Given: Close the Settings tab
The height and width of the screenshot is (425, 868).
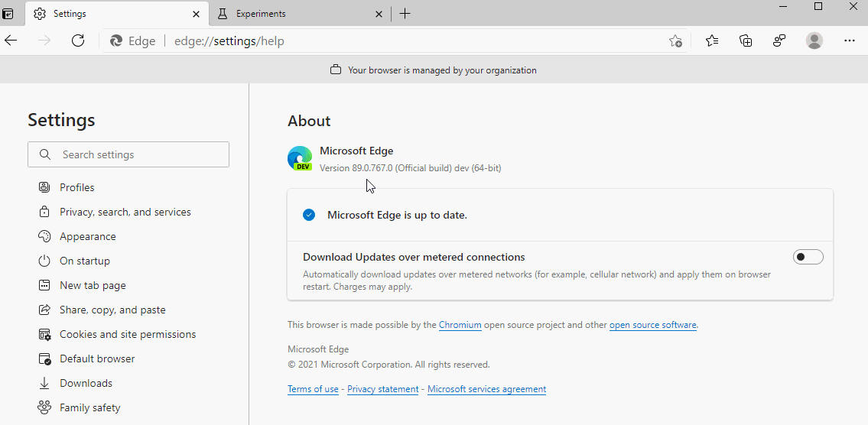Looking at the screenshot, I should click(x=196, y=14).
